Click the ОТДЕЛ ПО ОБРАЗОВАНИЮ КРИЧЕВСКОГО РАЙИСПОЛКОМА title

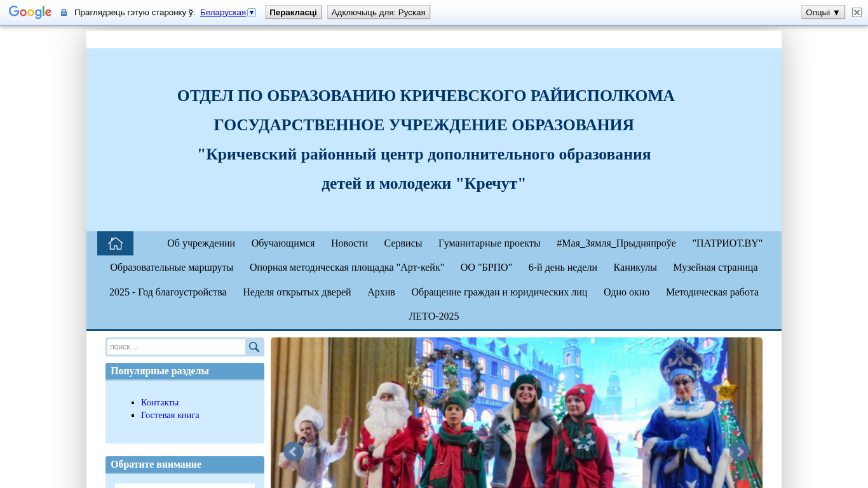[426, 96]
